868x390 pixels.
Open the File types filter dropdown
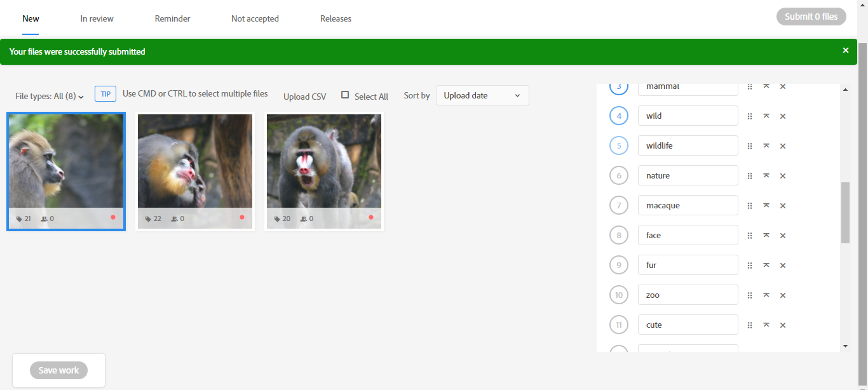pyautogui.click(x=50, y=97)
